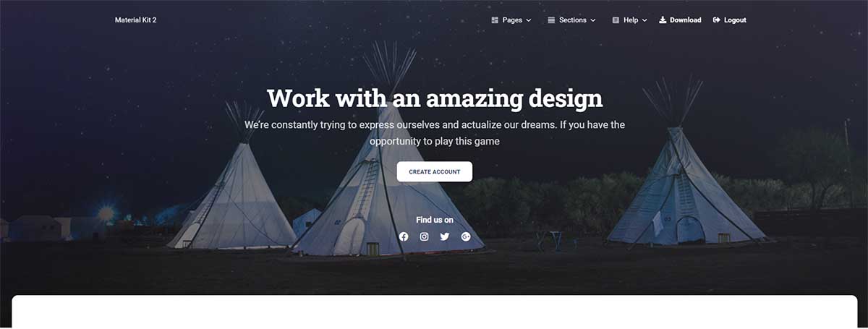Expand the Help chevron arrow

click(x=644, y=20)
